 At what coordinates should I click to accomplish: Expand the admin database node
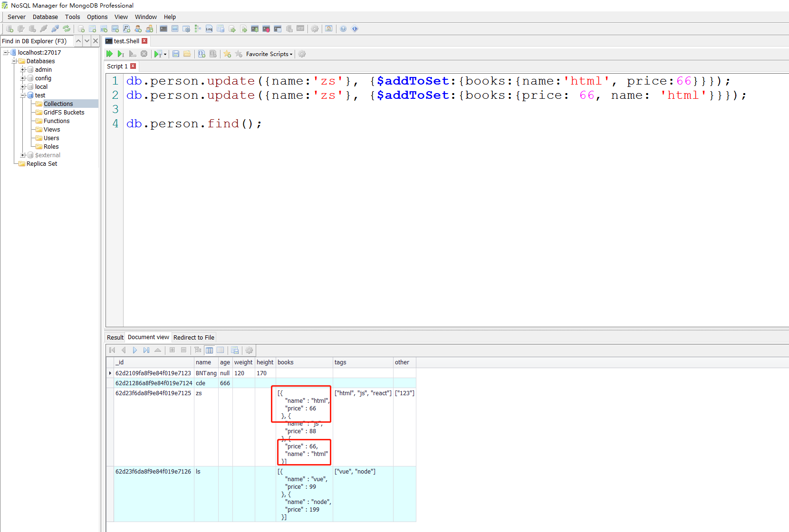[23, 70]
